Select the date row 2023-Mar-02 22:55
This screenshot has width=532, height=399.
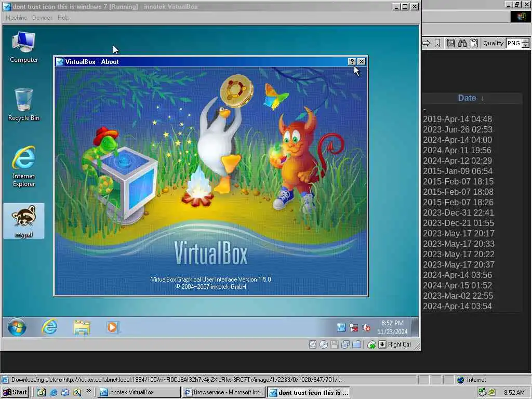point(458,296)
